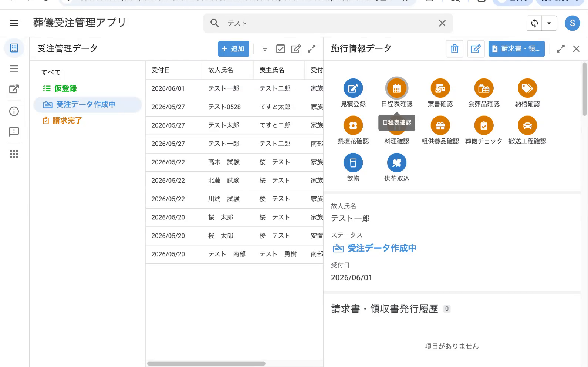Click the 粗供養品確認 gift icon

(440, 126)
